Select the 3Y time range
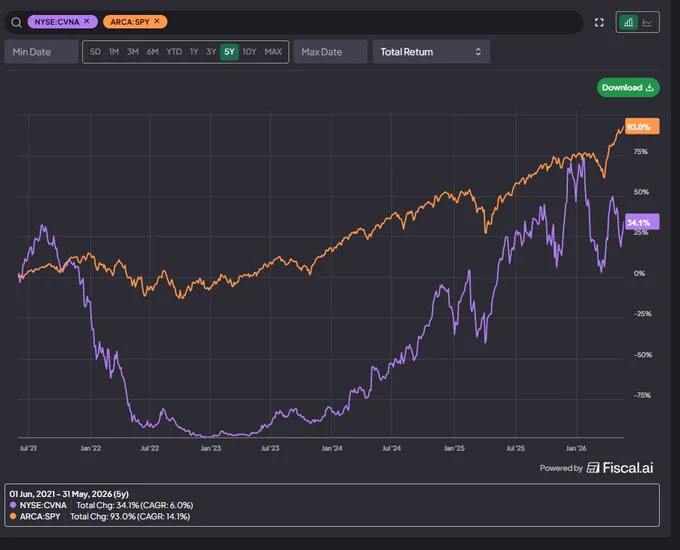The height and width of the screenshot is (550, 680). point(211,52)
